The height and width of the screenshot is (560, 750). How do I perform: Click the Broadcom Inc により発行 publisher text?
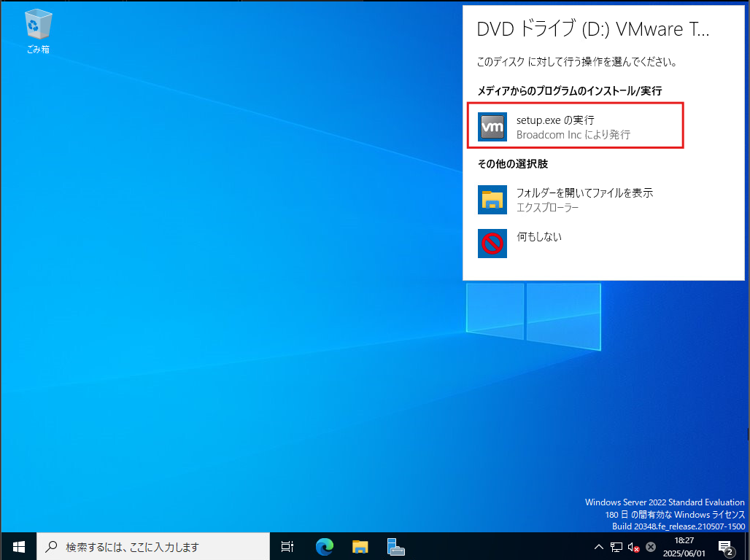point(573,135)
